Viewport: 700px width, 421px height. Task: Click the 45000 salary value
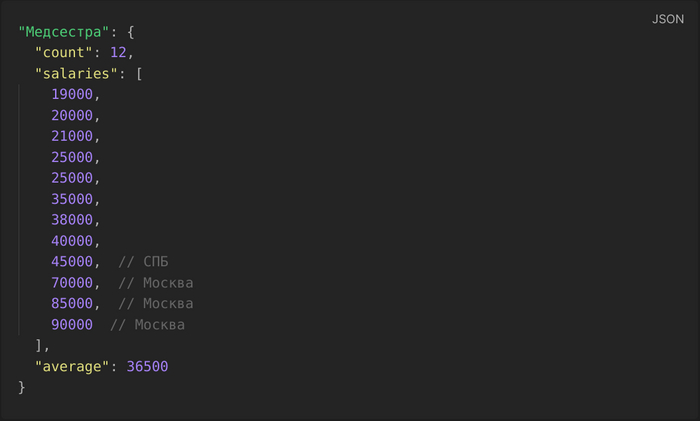click(x=72, y=262)
